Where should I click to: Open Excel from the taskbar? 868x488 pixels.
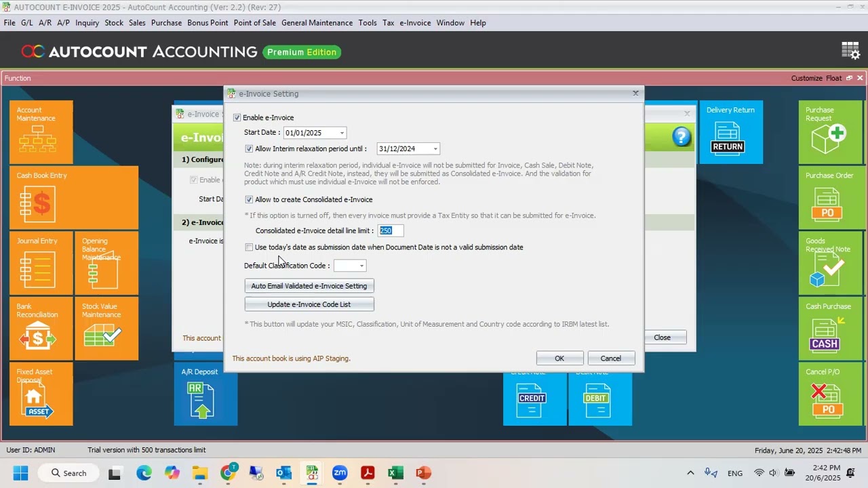pyautogui.click(x=395, y=473)
